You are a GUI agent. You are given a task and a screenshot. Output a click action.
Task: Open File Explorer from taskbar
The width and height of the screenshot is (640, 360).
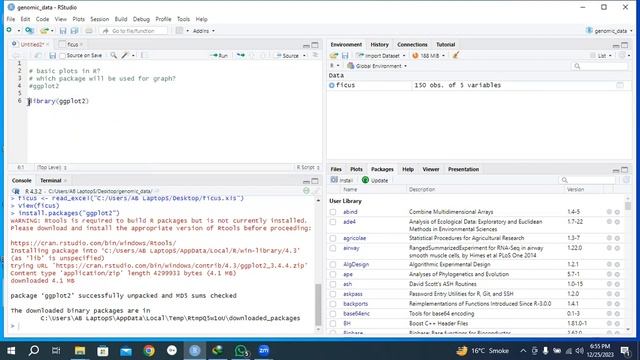(80, 351)
